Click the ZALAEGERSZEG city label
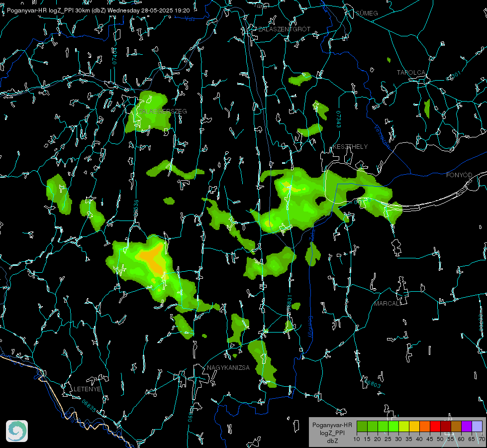 point(163,112)
